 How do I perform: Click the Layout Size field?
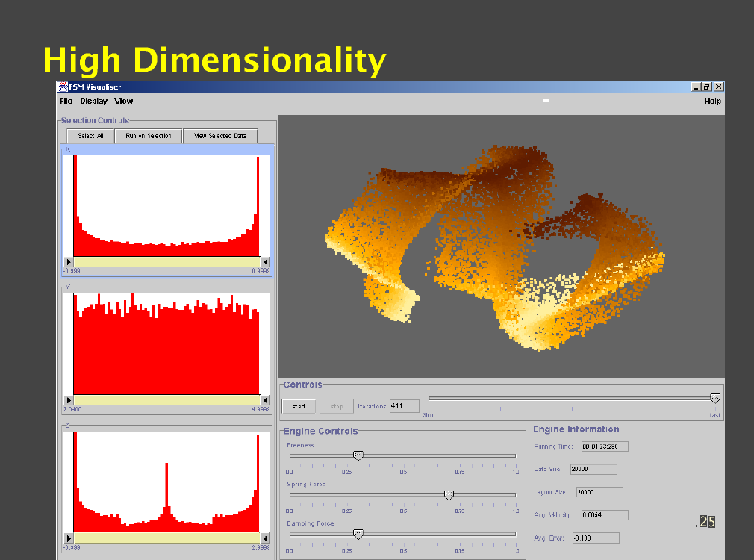pos(599,492)
